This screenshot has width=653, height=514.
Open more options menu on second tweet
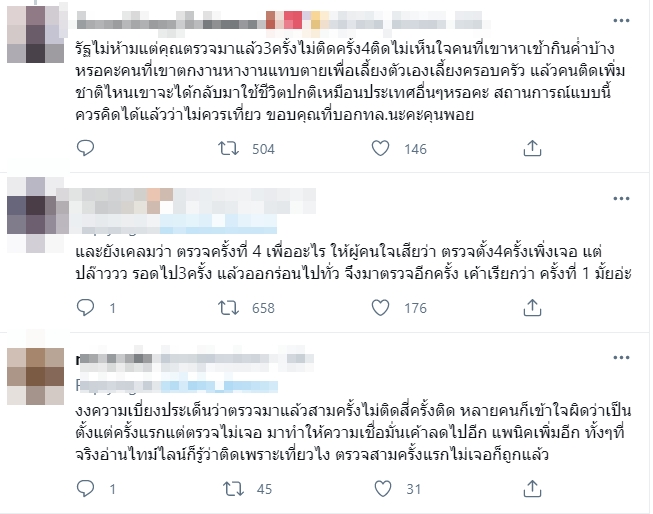pyautogui.click(x=621, y=199)
